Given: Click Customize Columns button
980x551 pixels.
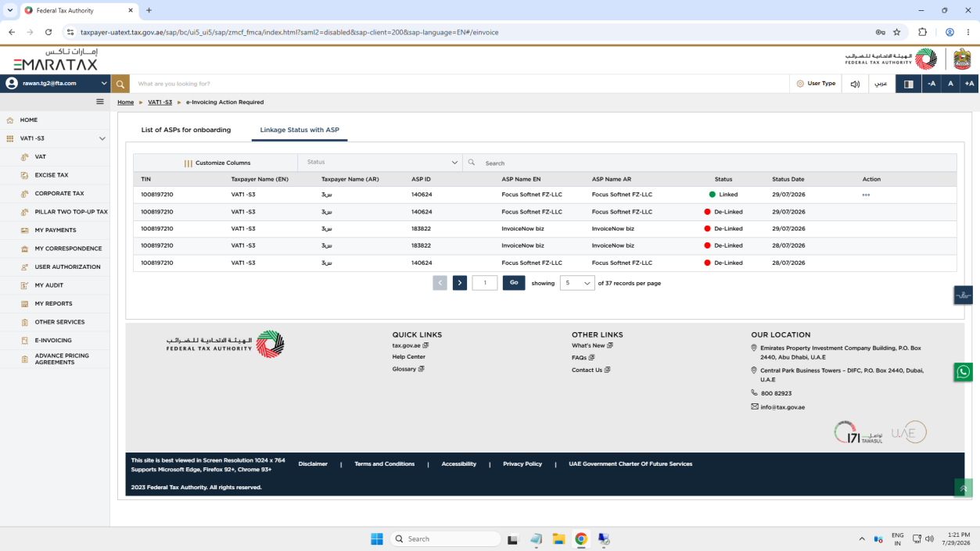Looking at the screenshot, I should pyautogui.click(x=217, y=163).
